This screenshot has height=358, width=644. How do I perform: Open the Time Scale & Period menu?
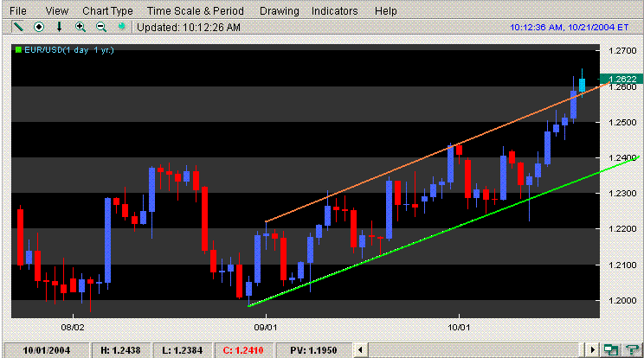coord(196,11)
